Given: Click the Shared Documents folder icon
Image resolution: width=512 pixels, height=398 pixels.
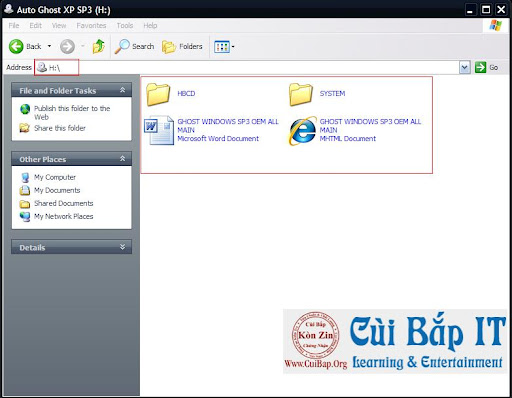Looking at the screenshot, I should [25, 204].
